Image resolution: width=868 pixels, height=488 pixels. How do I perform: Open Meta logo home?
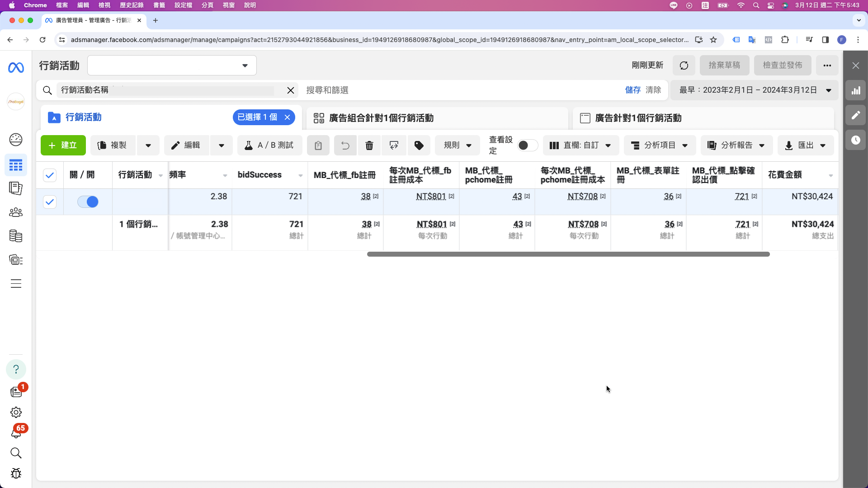click(16, 67)
